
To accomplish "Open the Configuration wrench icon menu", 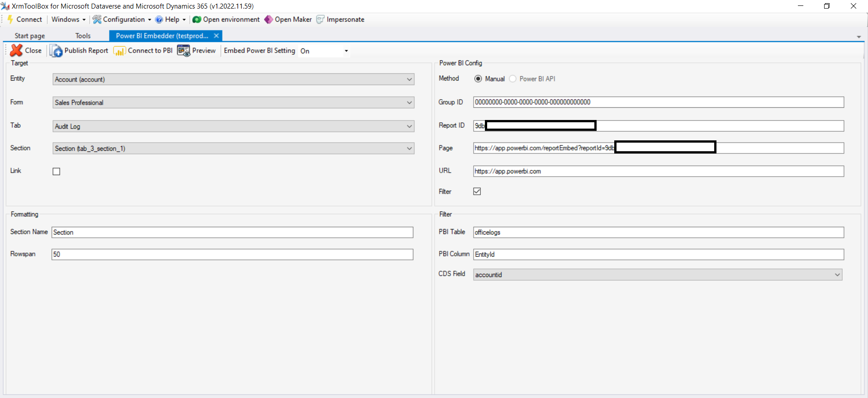I will 97,19.
